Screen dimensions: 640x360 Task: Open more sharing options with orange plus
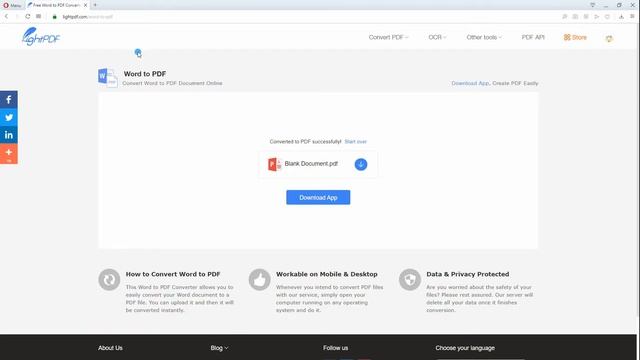(x=9, y=153)
